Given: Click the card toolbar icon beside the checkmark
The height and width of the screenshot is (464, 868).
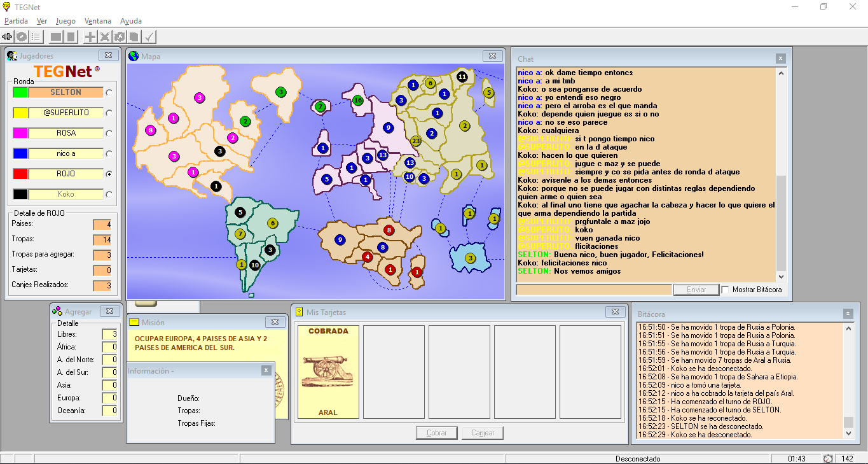Looking at the screenshot, I should click(134, 37).
